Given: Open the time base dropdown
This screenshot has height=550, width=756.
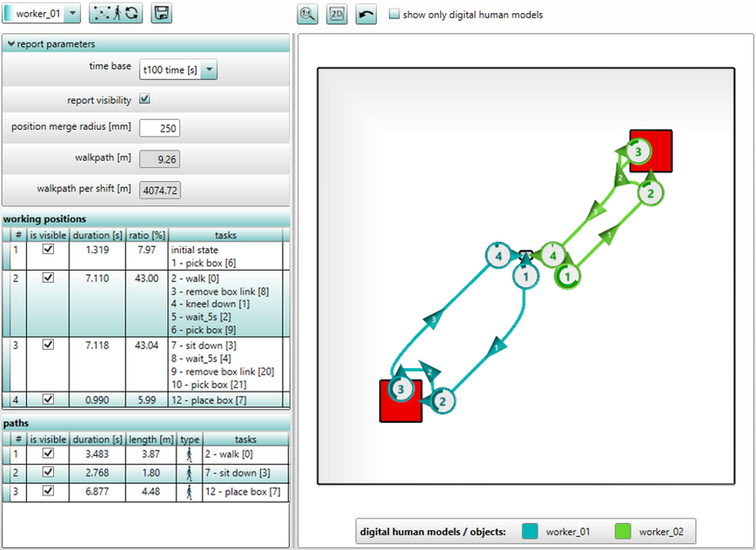Looking at the screenshot, I should [209, 70].
